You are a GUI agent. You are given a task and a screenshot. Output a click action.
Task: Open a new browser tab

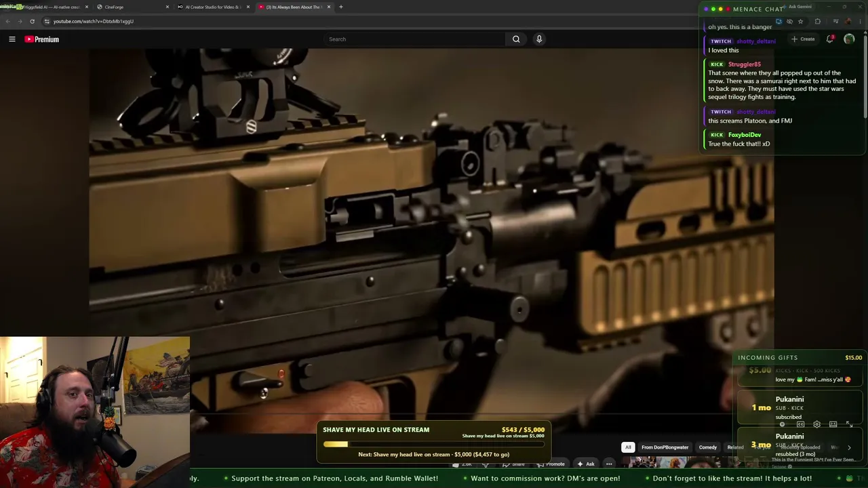tap(341, 7)
